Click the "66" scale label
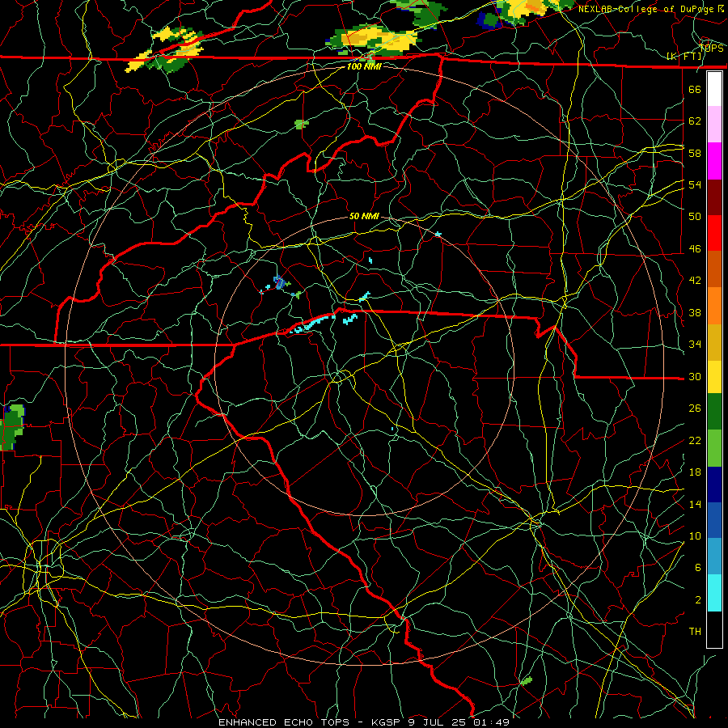Screen dimensions: 728x728 (695, 89)
